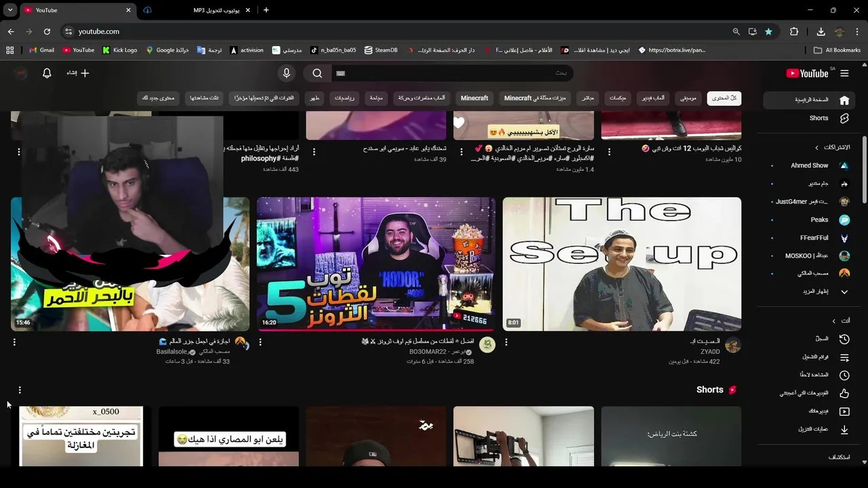This screenshot has width=868, height=488.
Task: Open Basilalsole channel avatar
Action: [241, 346]
